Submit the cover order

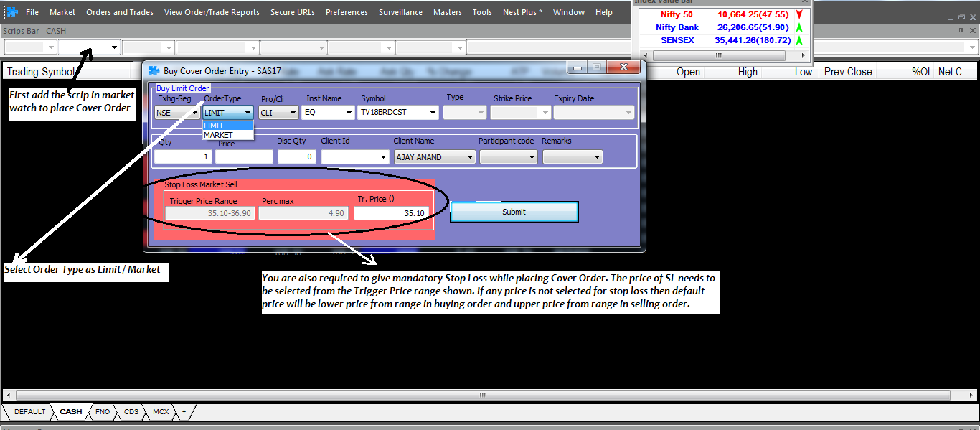(x=514, y=212)
